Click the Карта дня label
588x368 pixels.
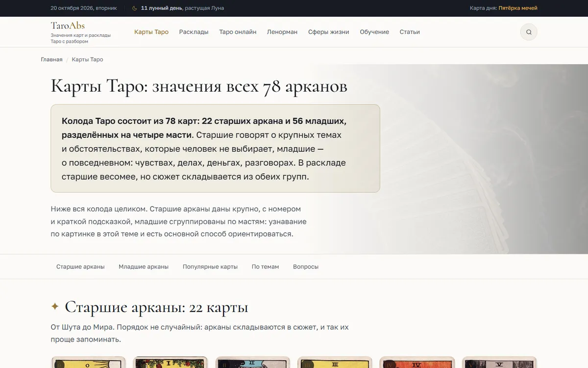click(483, 8)
